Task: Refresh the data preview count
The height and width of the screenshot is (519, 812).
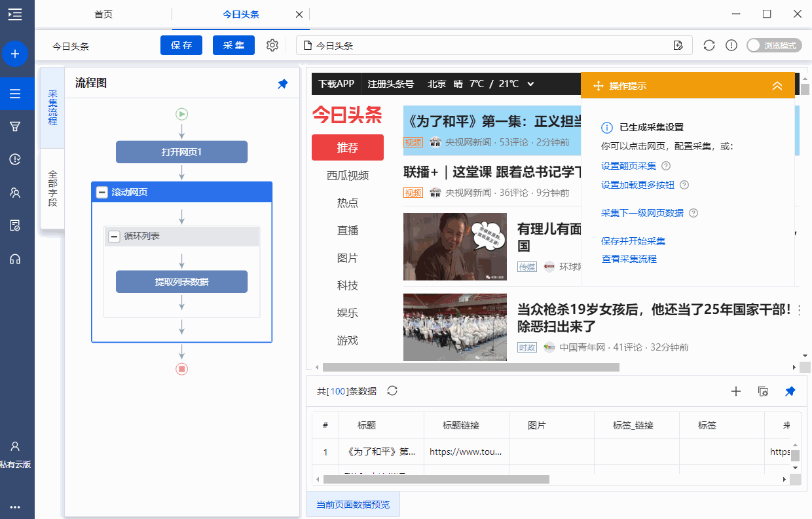Action: [392, 391]
